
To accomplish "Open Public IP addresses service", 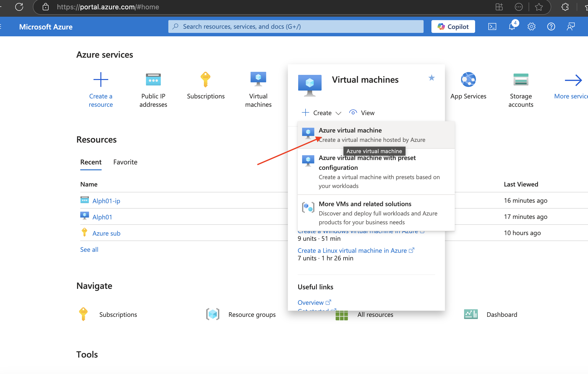I will coord(153,90).
